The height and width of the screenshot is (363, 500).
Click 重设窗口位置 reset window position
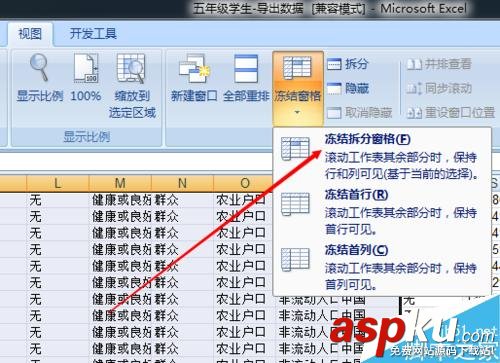tap(451, 113)
